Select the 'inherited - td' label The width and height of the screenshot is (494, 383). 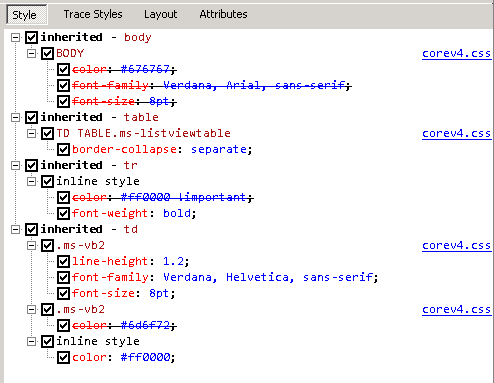(x=89, y=229)
